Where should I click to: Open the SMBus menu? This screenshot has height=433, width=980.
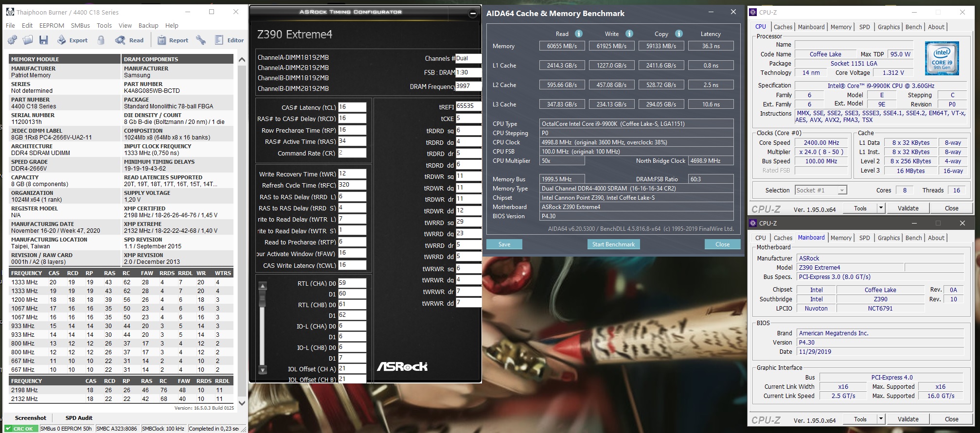(80, 25)
